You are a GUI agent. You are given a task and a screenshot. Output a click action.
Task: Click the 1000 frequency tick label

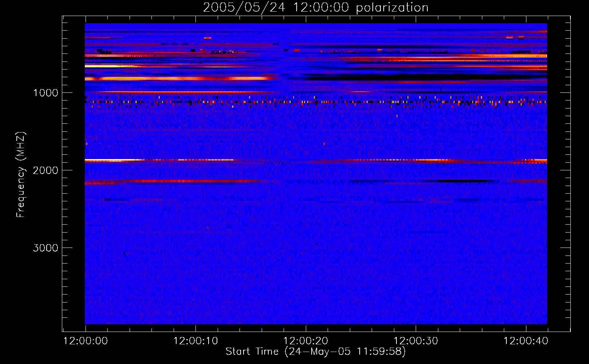click(x=46, y=93)
